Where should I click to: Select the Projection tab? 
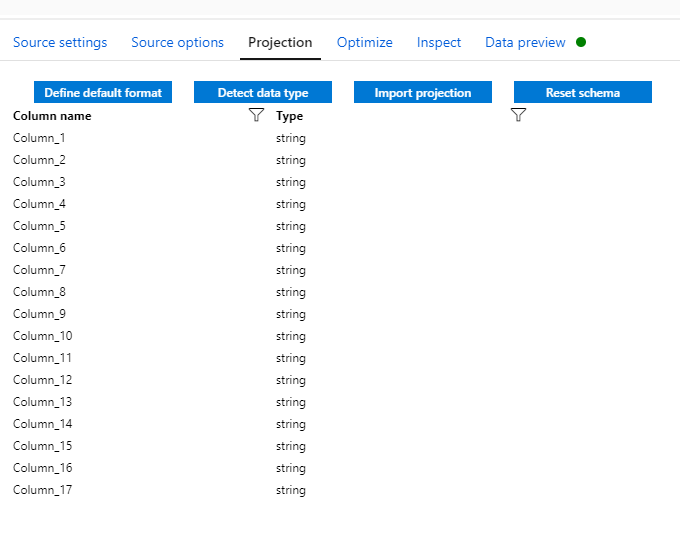click(280, 42)
